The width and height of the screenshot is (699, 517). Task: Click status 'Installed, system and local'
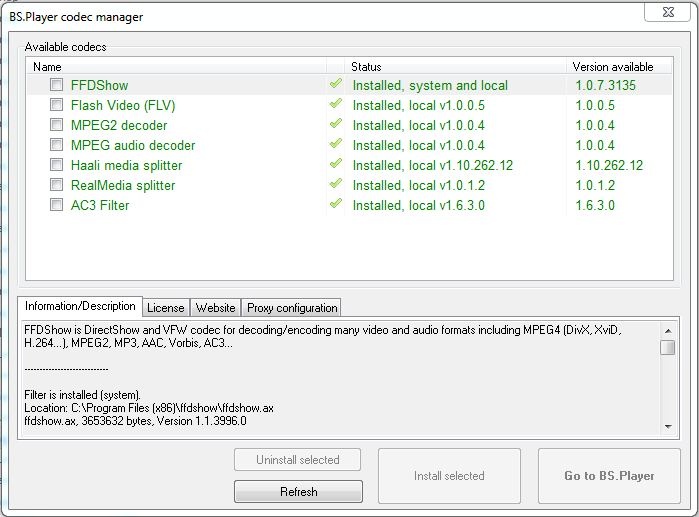click(x=430, y=86)
